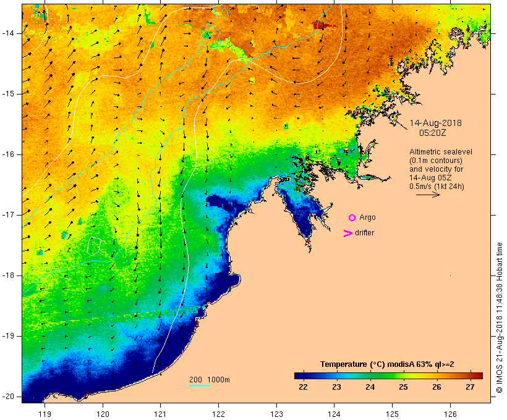Click the Temperature modisA colorbar title
Image resolution: width=507 pixels, height=420 pixels.
[387, 364]
